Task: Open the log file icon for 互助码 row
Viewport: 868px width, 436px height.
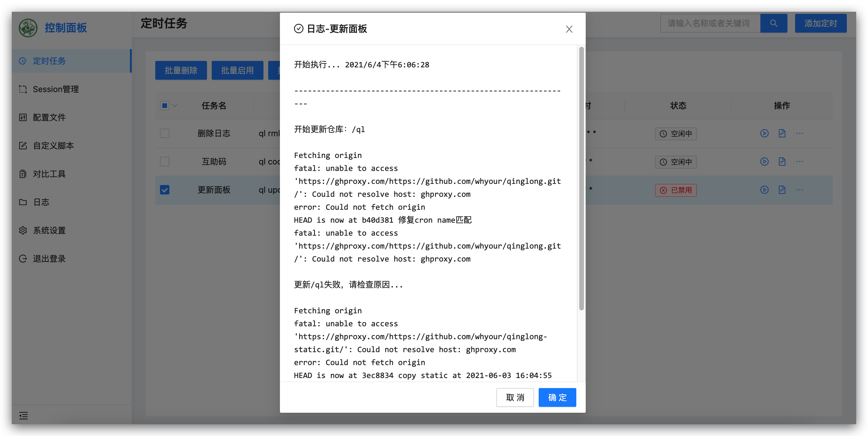Action: point(782,162)
